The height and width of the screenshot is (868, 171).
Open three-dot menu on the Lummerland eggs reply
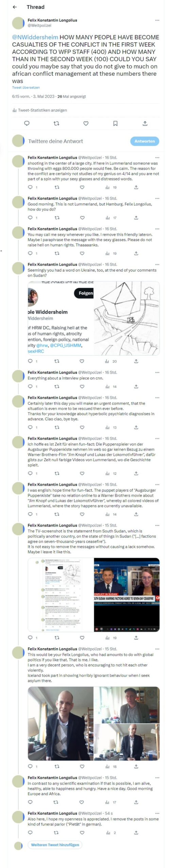point(157,158)
